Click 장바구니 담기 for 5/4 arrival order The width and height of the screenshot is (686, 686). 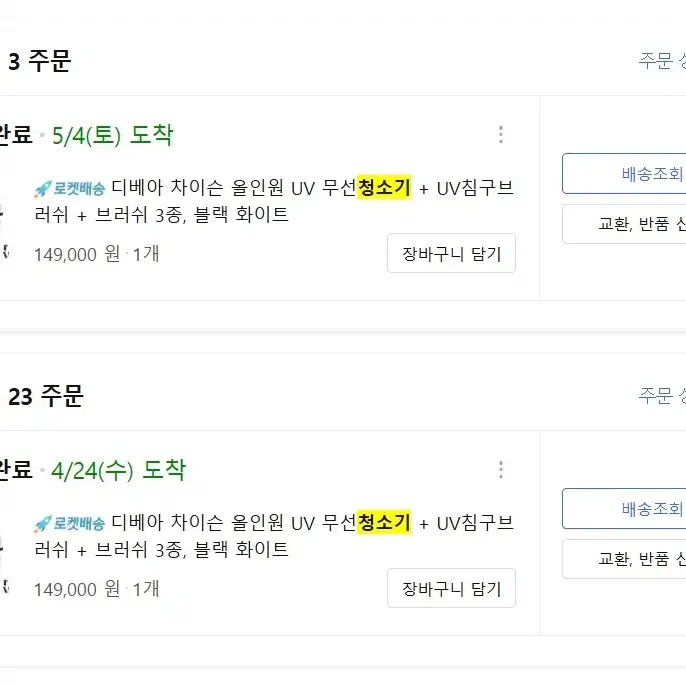pos(452,253)
